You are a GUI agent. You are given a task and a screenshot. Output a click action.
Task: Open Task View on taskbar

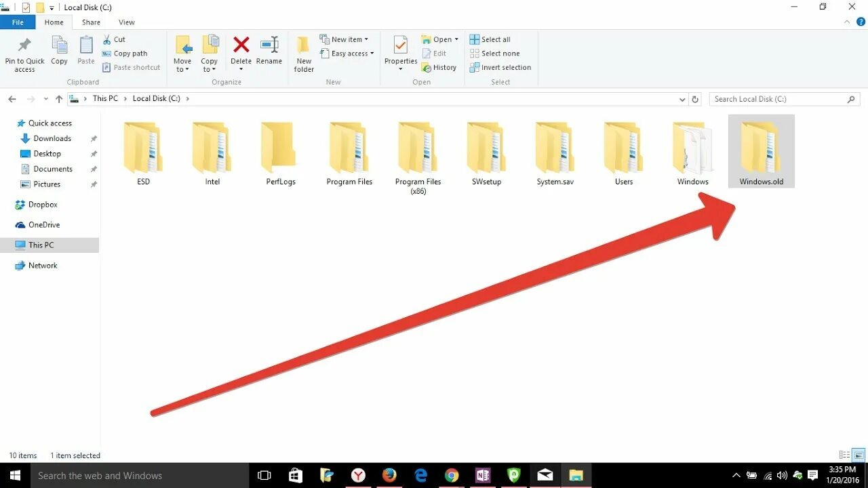click(264, 476)
